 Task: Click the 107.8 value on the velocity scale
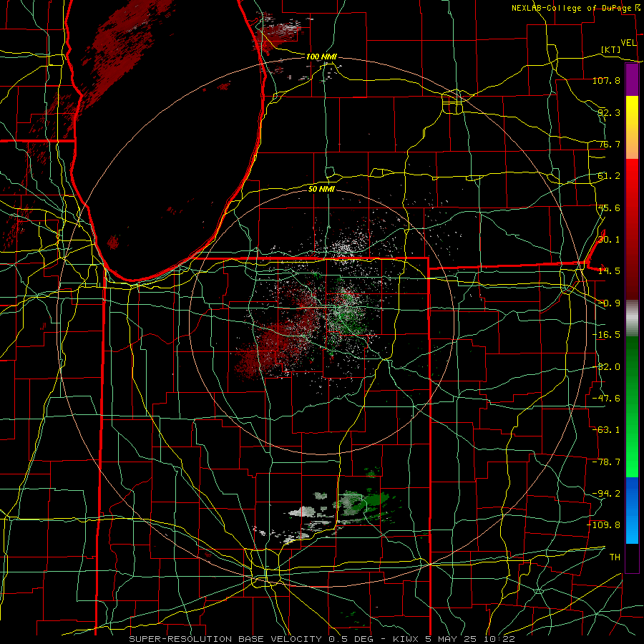pyautogui.click(x=606, y=80)
